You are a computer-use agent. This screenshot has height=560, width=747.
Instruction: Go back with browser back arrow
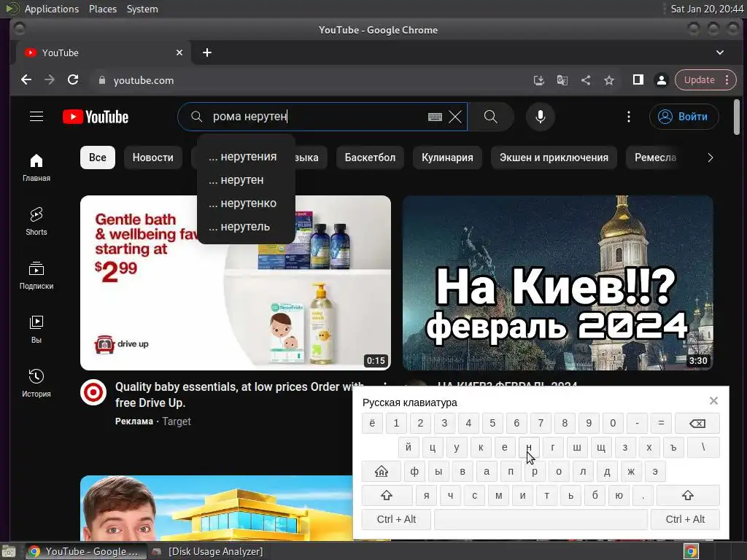tap(26, 80)
